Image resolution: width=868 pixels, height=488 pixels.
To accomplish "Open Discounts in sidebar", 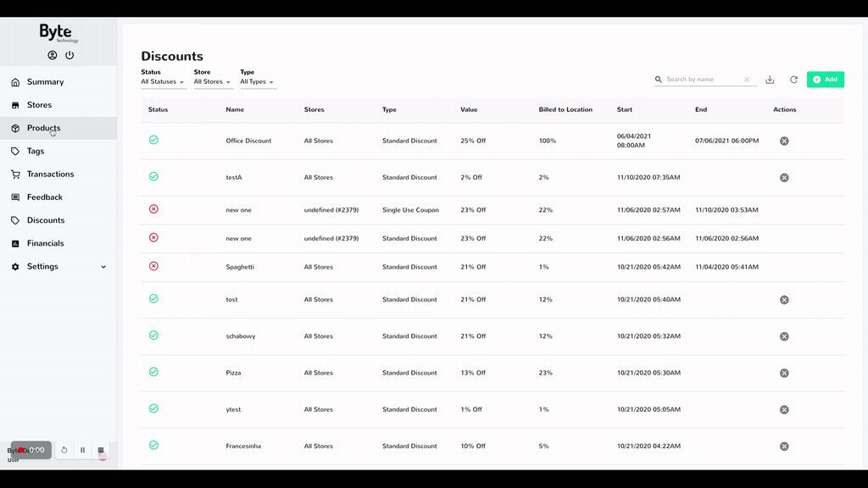I will click(58, 220).
